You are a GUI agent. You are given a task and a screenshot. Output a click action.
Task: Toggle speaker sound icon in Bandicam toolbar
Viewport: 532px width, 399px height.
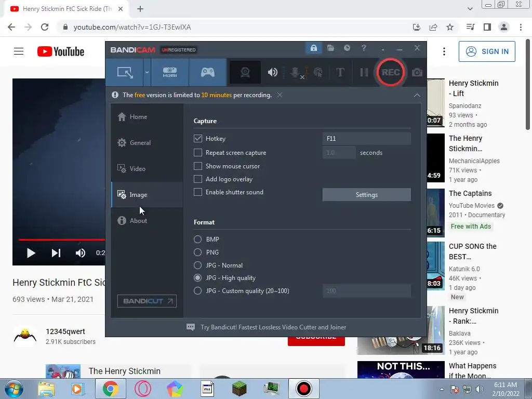coord(272,72)
